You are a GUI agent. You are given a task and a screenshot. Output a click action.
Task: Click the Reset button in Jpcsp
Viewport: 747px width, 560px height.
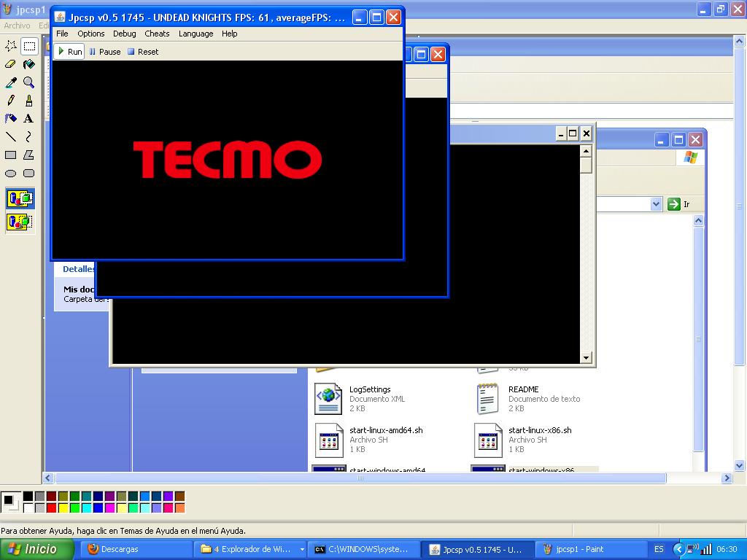143,52
